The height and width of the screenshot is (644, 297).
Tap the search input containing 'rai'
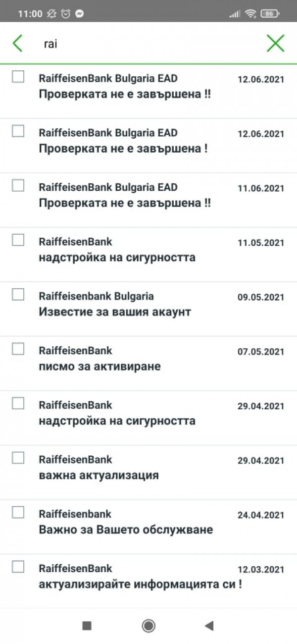coord(124,43)
